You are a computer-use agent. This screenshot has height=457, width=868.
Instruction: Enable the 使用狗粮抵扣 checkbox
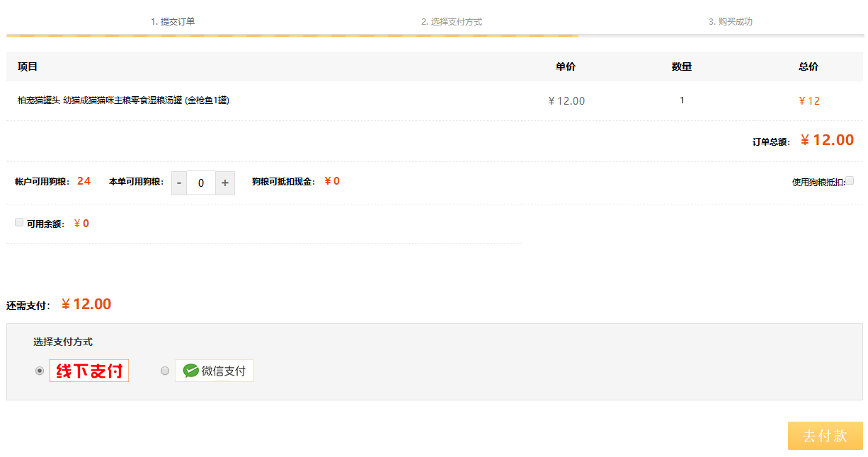(850, 180)
